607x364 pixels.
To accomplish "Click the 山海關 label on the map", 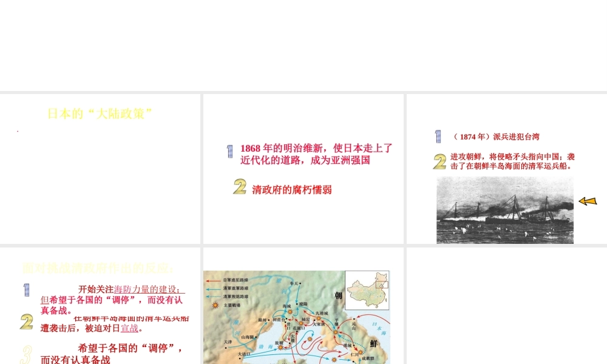I will pyautogui.click(x=248, y=337).
